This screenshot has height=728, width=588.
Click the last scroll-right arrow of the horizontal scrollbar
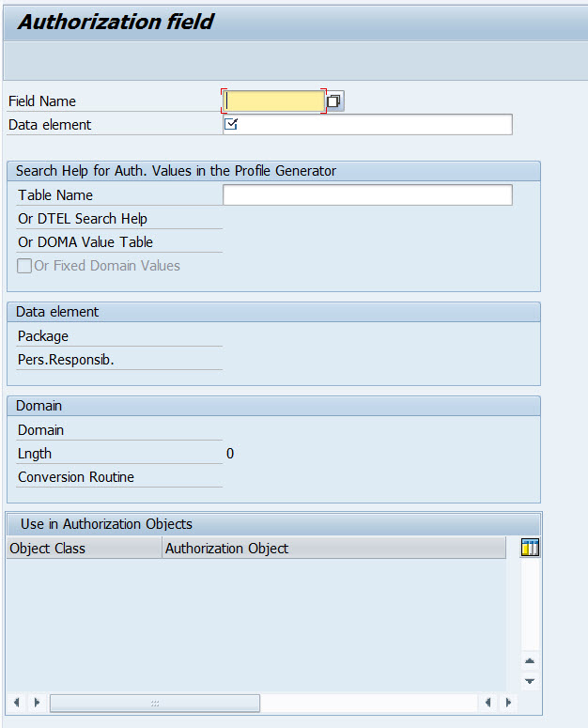coord(508,703)
